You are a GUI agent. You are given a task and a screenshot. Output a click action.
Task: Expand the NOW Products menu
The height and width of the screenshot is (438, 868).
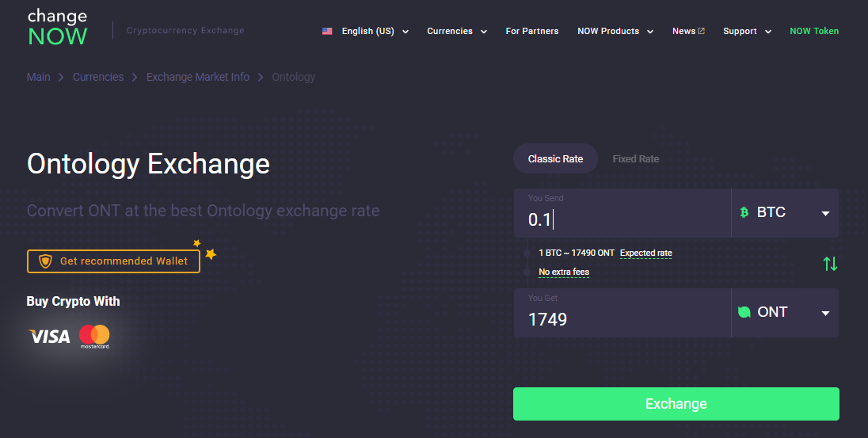[x=615, y=31]
